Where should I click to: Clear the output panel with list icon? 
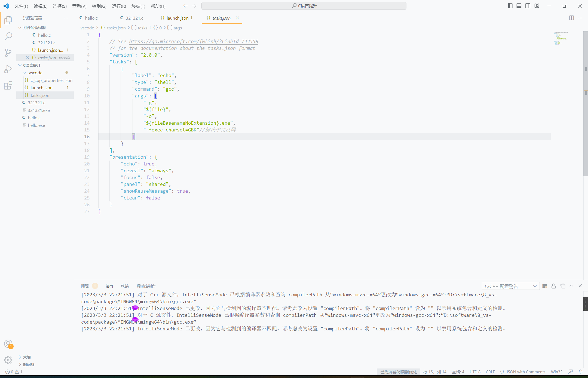[545, 286]
